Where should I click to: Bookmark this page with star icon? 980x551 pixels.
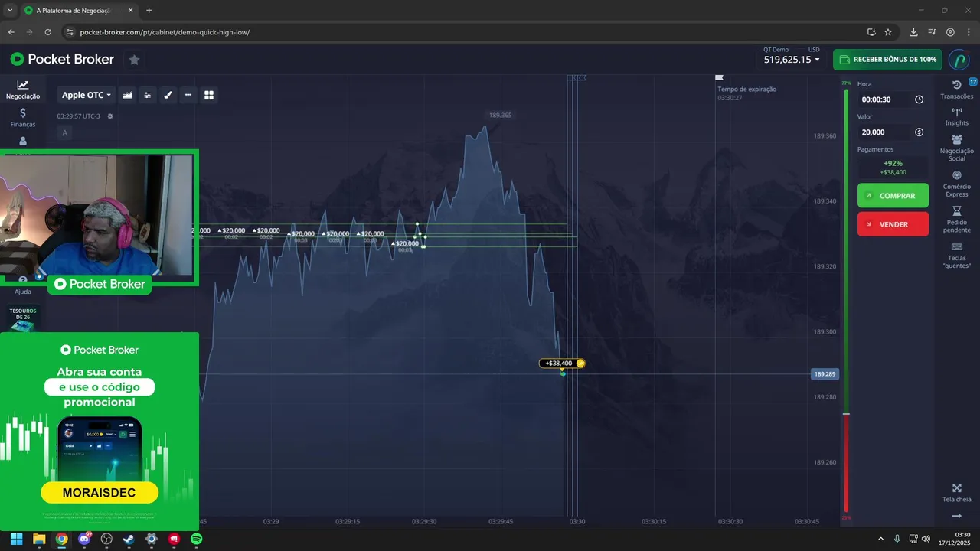pyautogui.click(x=888, y=32)
